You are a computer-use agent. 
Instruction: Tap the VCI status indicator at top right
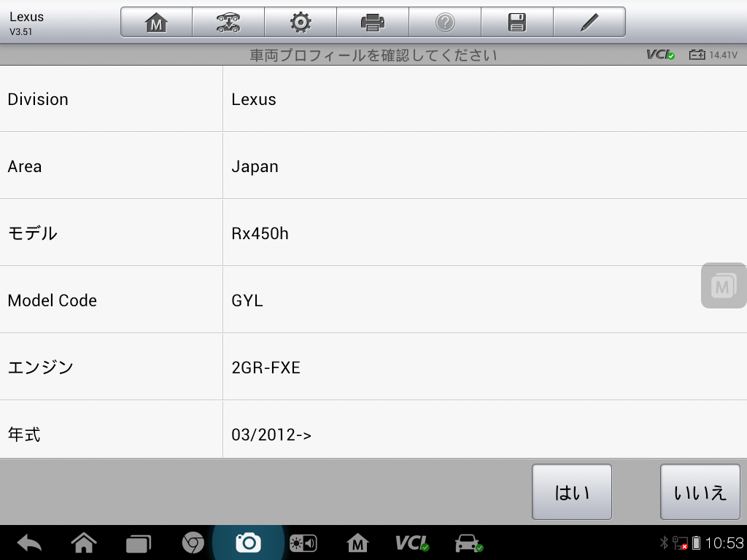tap(660, 55)
